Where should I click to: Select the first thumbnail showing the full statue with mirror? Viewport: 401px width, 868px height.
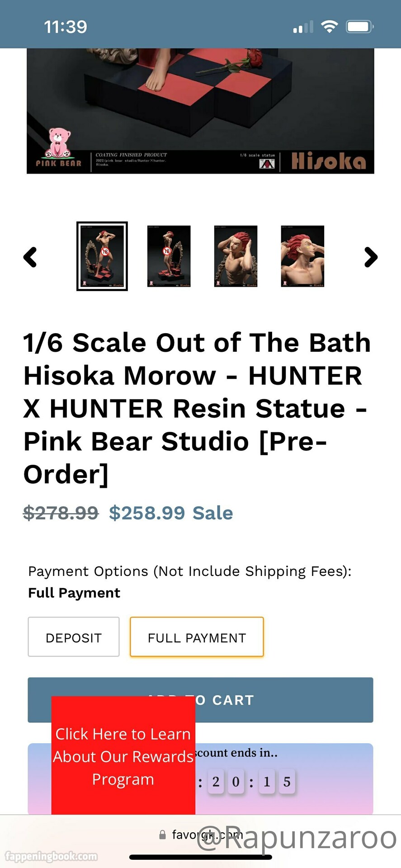[102, 256]
